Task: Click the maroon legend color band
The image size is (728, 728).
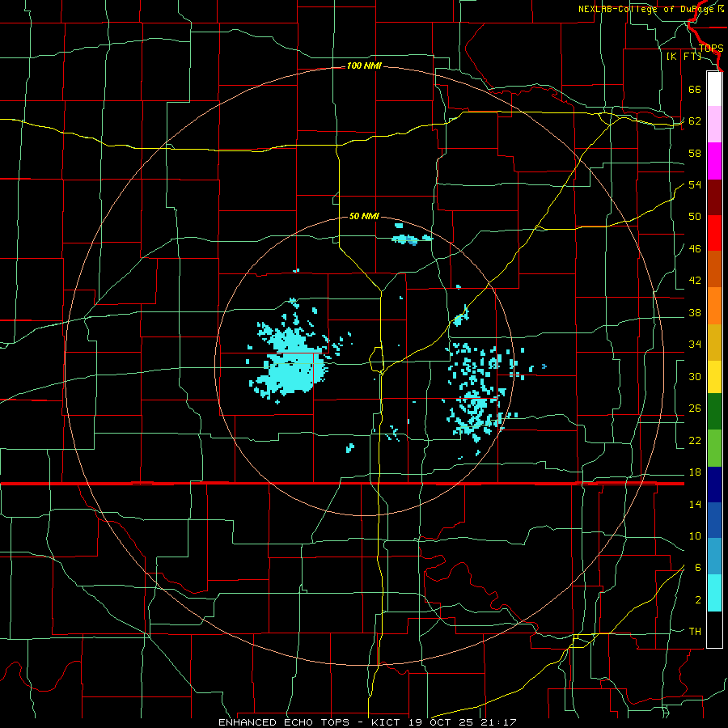Action: point(714,197)
